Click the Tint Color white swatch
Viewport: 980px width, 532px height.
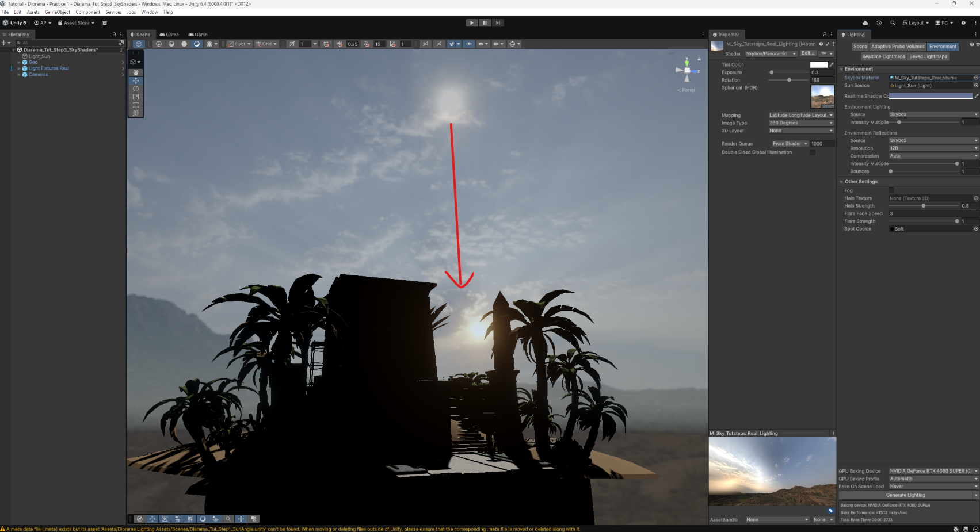click(x=818, y=64)
